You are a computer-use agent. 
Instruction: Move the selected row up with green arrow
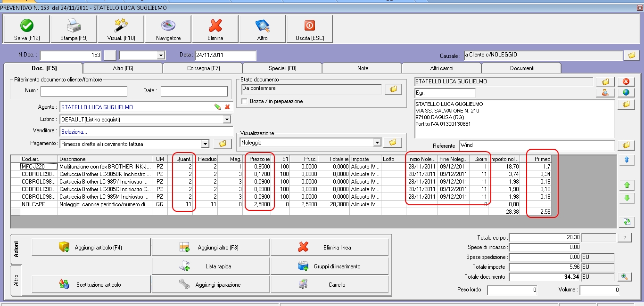click(627, 186)
